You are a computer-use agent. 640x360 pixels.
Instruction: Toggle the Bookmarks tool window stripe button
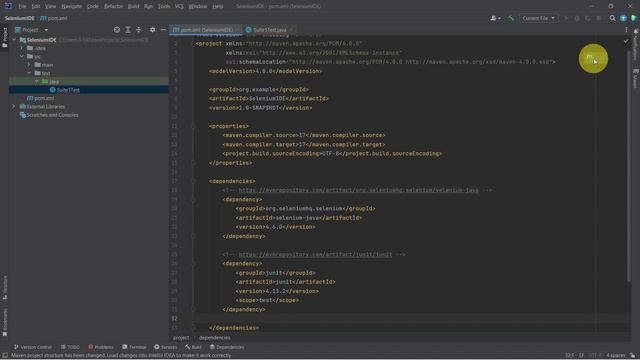click(4, 322)
